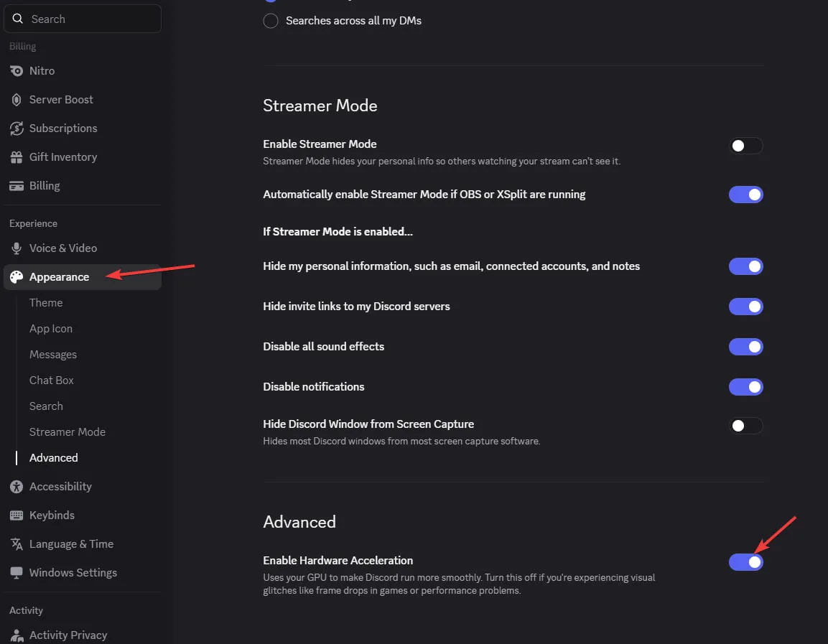Click the Windows Settings monitor icon
This screenshot has width=828, height=644.
[17, 573]
